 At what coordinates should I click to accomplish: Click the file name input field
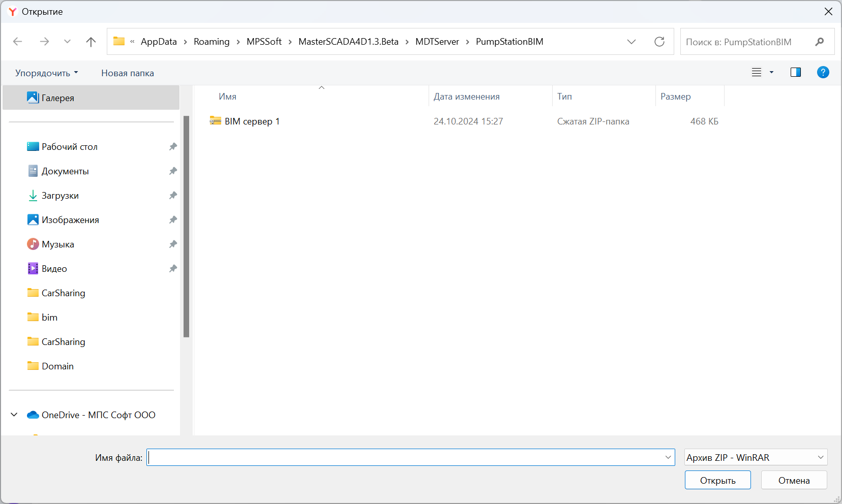(406, 457)
